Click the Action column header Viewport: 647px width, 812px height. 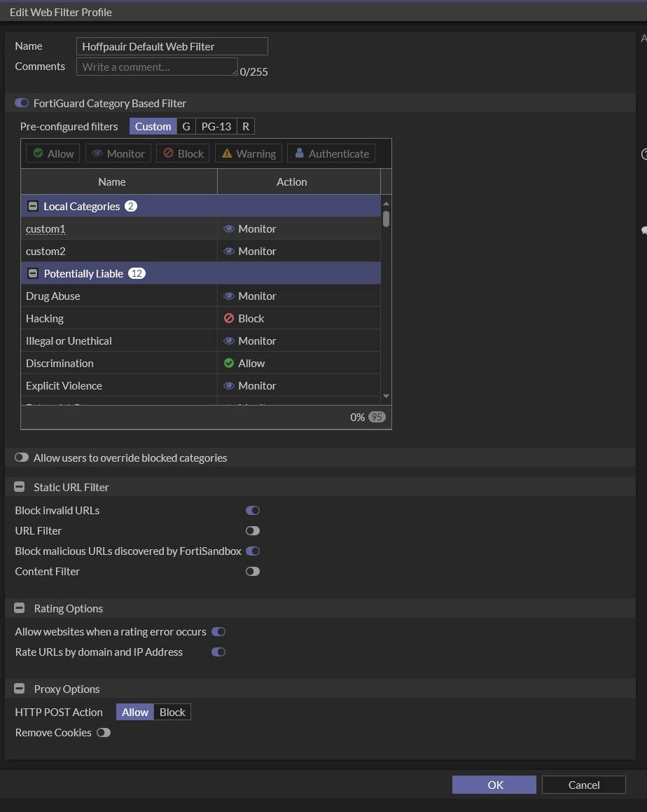point(299,181)
